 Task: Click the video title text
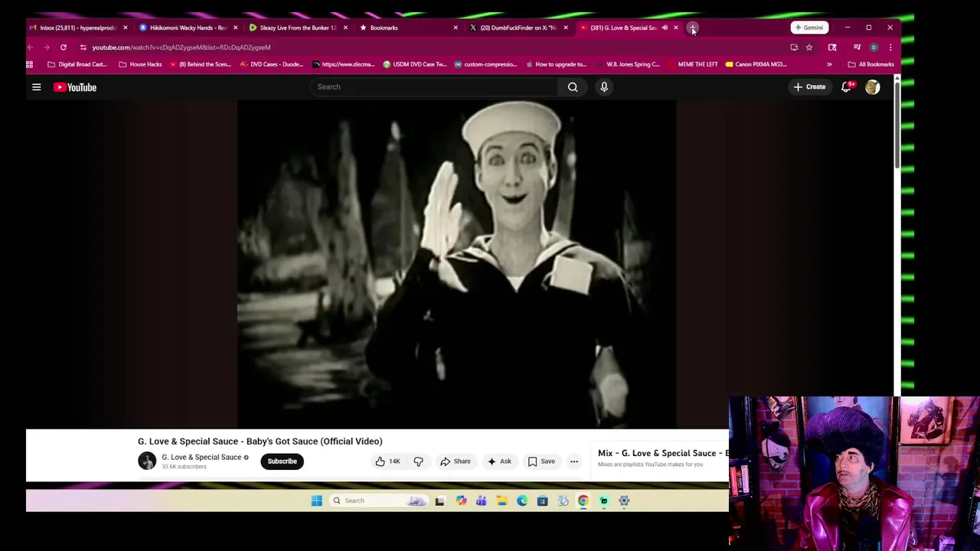coord(260,442)
